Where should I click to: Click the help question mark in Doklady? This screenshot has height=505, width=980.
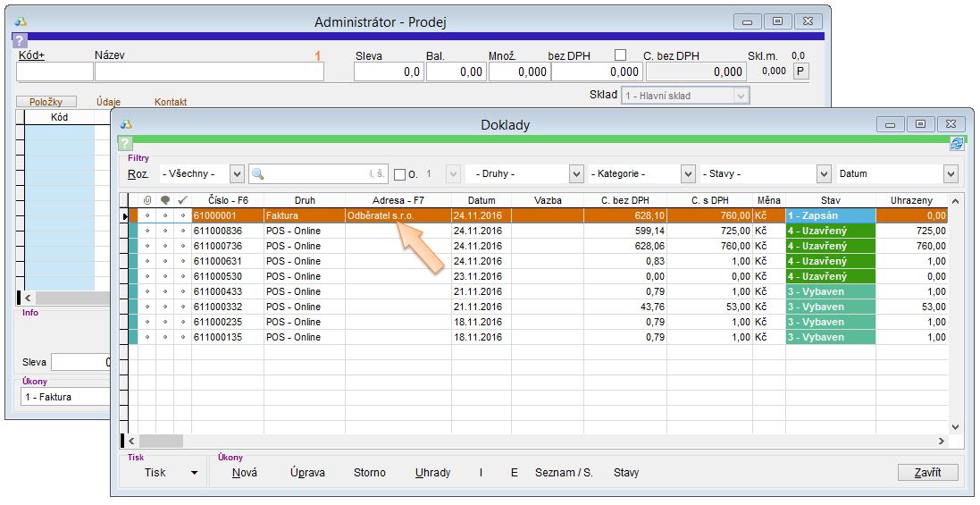point(126,143)
